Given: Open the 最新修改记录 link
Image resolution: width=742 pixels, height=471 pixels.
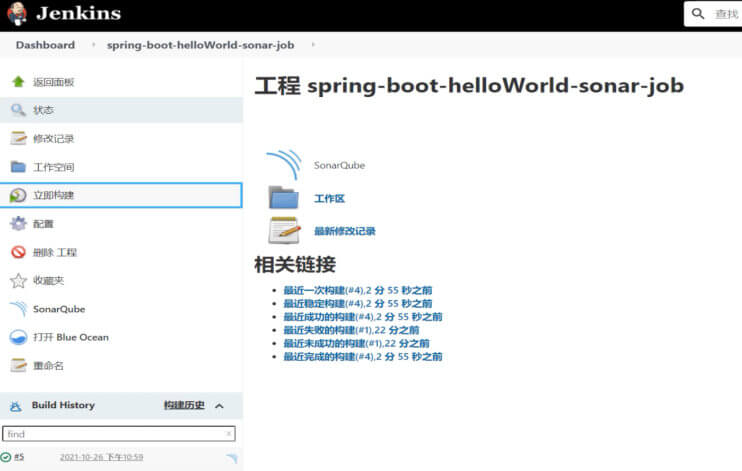Looking at the screenshot, I should (345, 231).
